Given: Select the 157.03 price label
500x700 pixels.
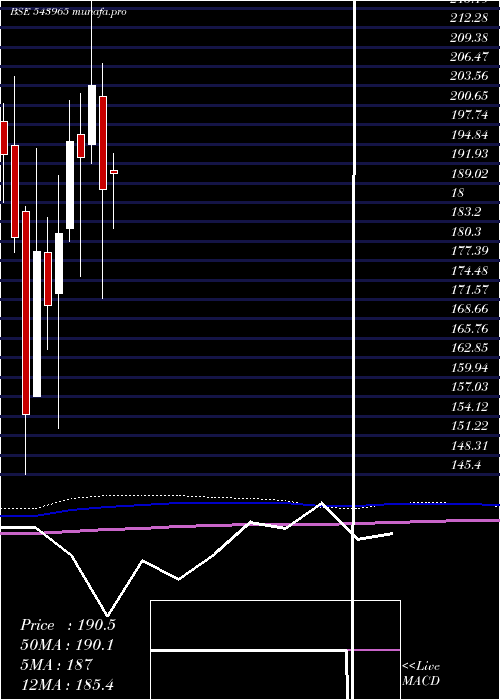Looking at the screenshot, I should pyautogui.click(x=469, y=387).
